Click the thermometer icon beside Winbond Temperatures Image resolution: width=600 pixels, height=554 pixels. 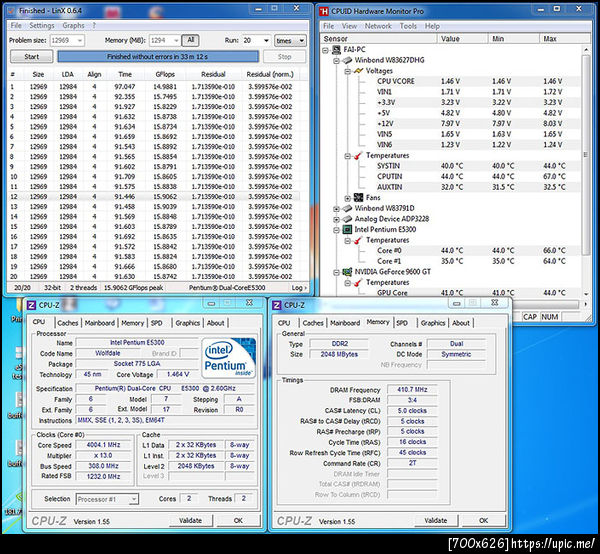pos(358,156)
